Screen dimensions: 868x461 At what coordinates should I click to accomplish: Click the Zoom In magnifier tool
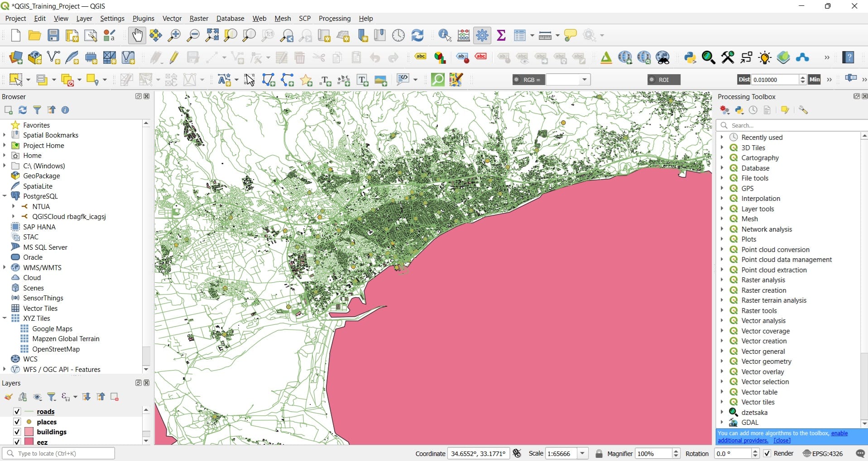[174, 35]
